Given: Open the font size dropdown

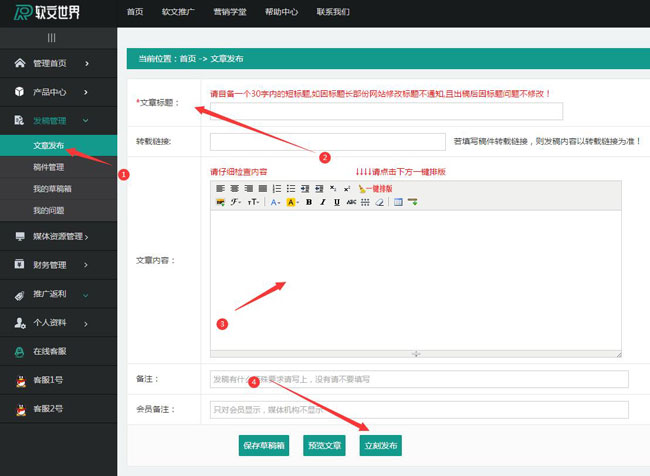Looking at the screenshot, I should [254, 202].
